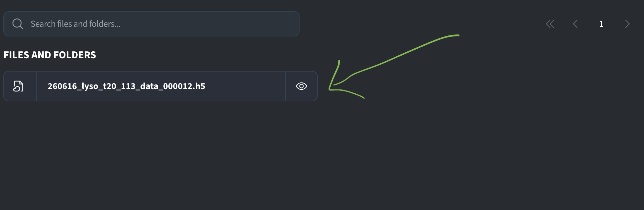Step back one page with left arrow
The image size is (644, 210).
click(x=575, y=24)
